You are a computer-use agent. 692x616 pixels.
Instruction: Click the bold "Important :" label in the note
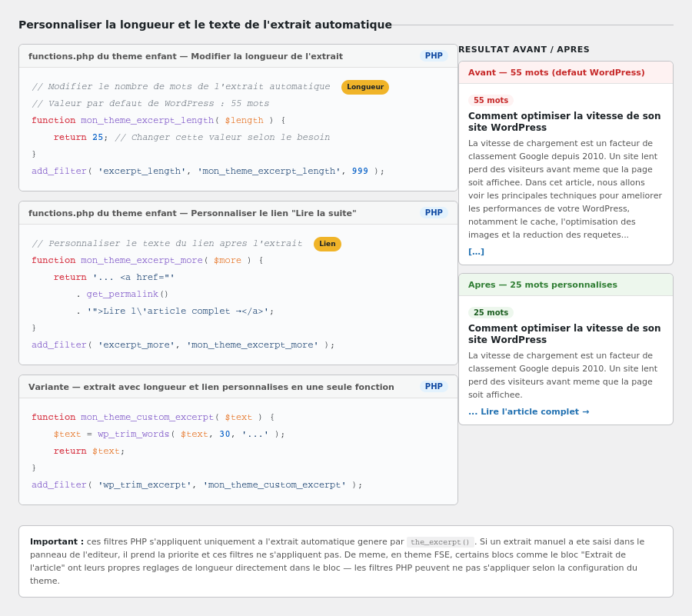click(57, 541)
